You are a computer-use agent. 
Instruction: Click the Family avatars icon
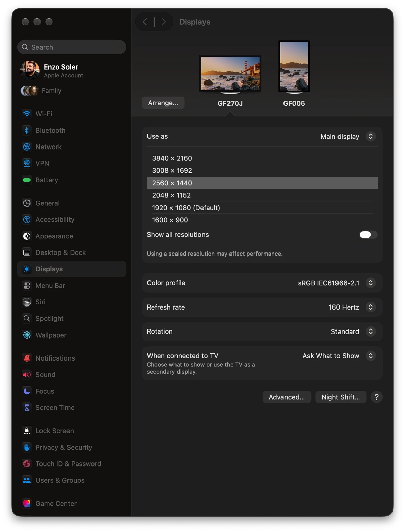pos(29,91)
